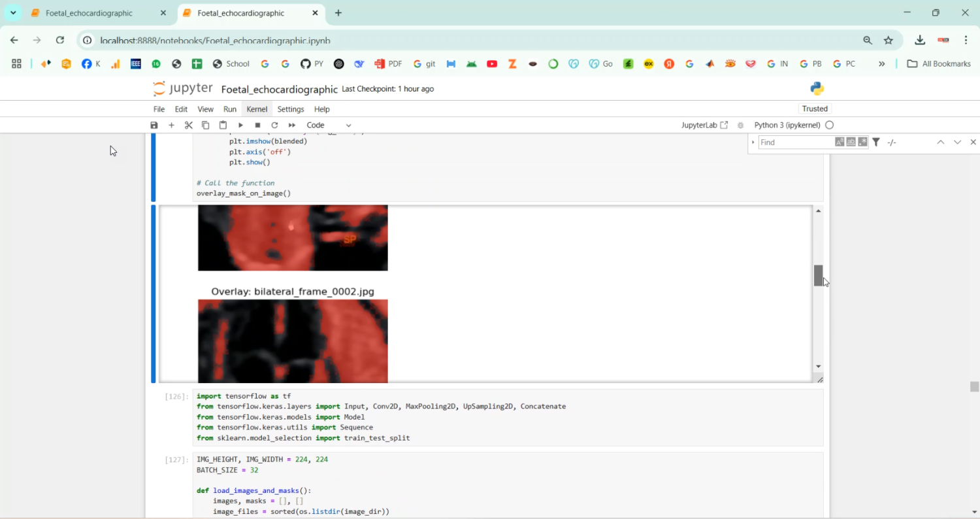Insert a new cell with the plus icon
This screenshot has width=980, height=519.
tap(172, 125)
